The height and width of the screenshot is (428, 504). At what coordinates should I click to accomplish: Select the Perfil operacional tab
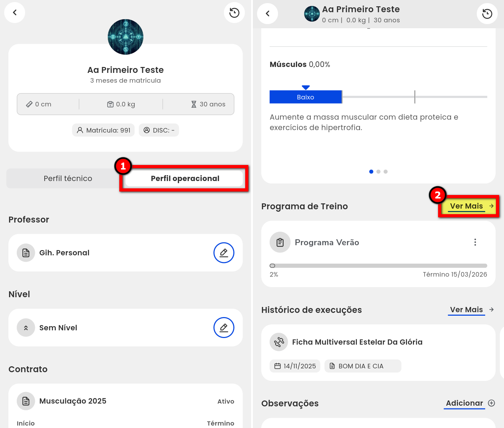[185, 179]
